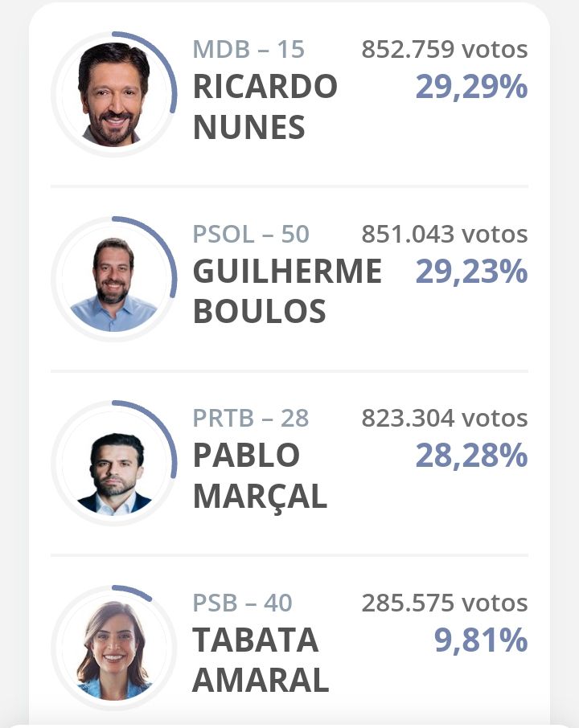Screen dimensions: 579x728
Task: Click the MDB – 15 party label
Action: tap(248, 49)
